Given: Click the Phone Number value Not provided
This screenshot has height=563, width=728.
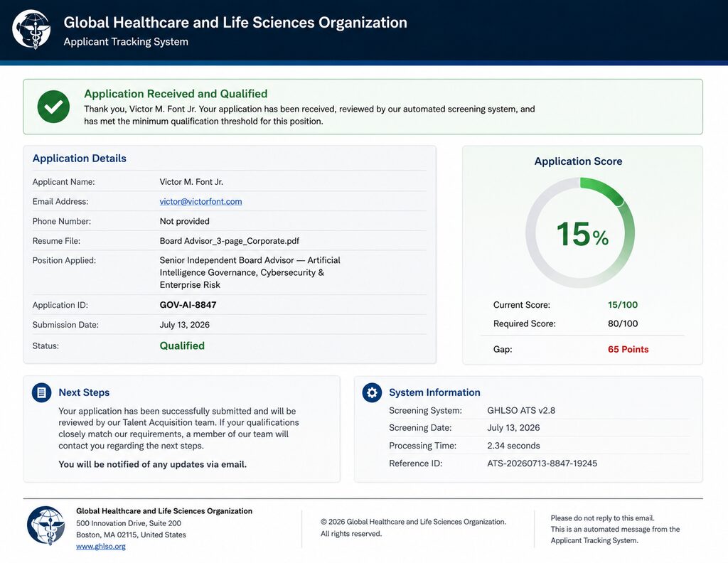Looking at the screenshot, I should click(184, 221).
